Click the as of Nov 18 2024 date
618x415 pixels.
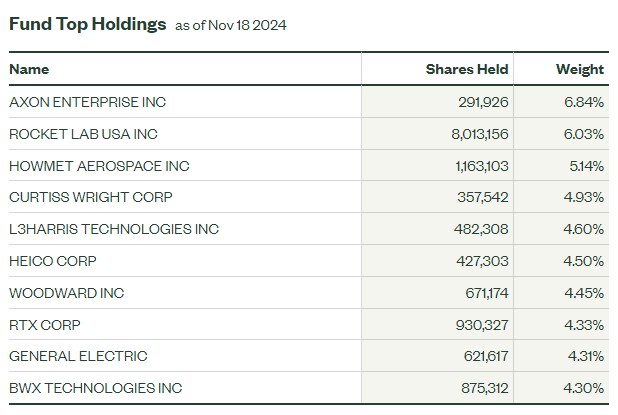click(231, 25)
